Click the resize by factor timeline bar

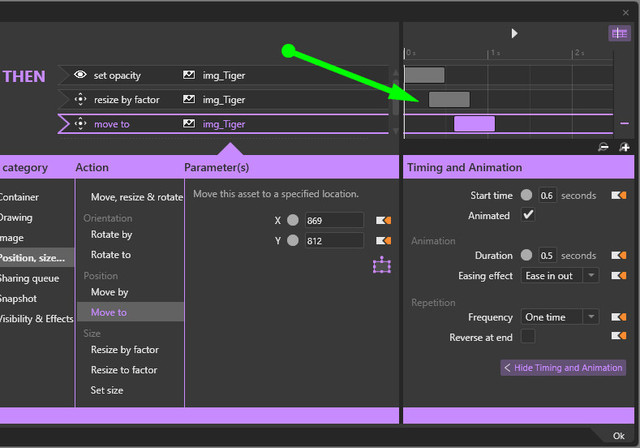point(449,99)
